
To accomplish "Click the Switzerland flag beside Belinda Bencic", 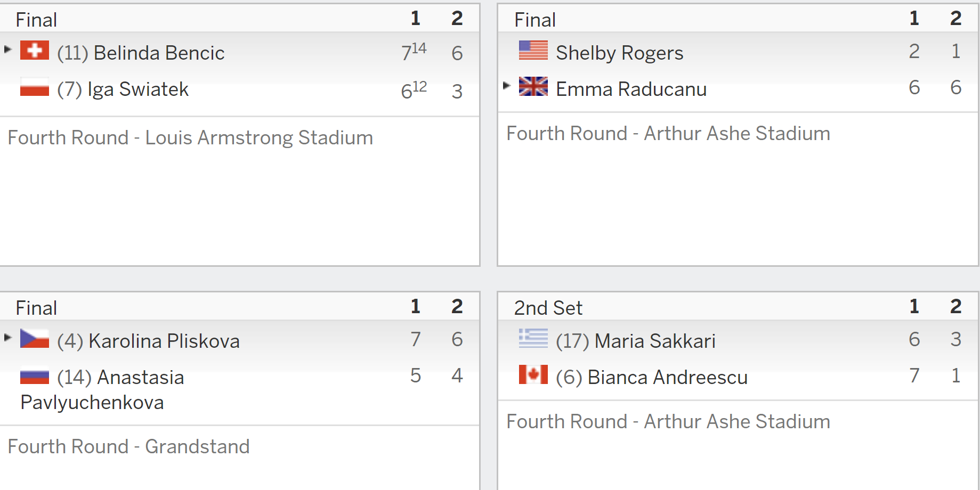I will (35, 51).
